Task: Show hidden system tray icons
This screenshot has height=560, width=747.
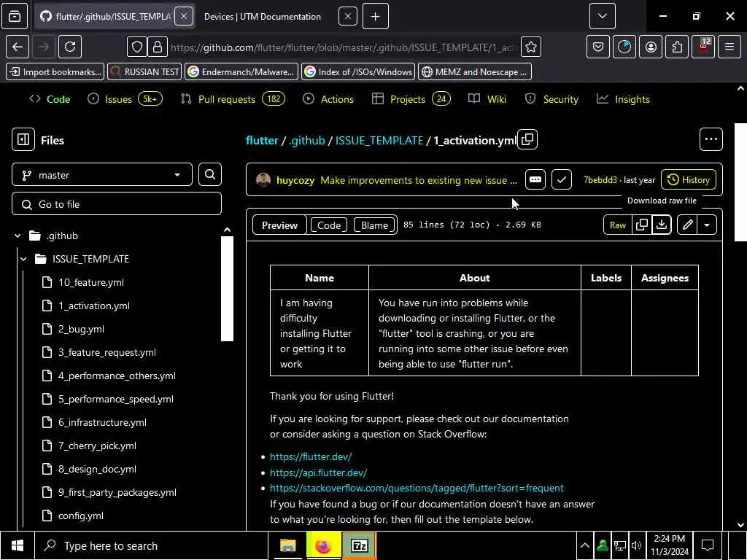Action: click(x=584, y=545)
